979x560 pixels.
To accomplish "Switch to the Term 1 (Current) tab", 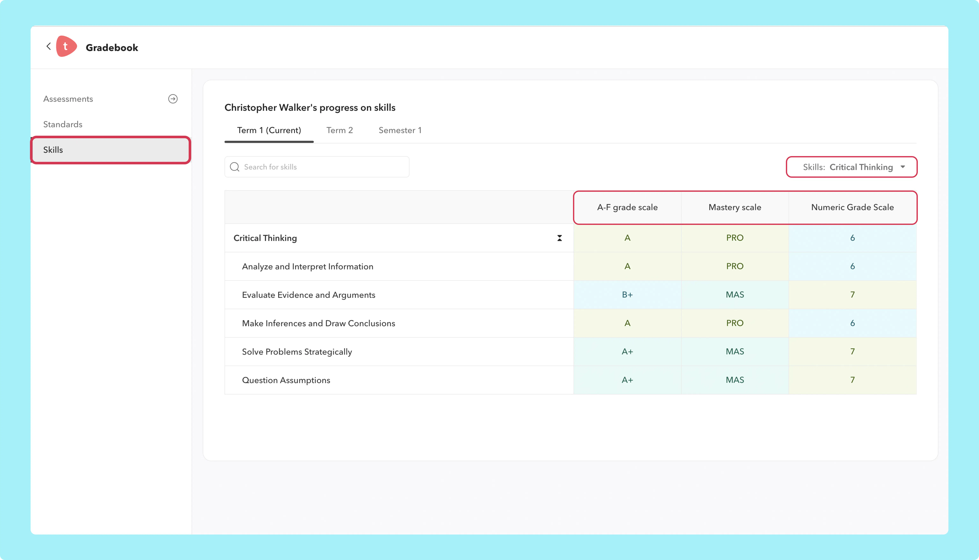I will (269, 130).
